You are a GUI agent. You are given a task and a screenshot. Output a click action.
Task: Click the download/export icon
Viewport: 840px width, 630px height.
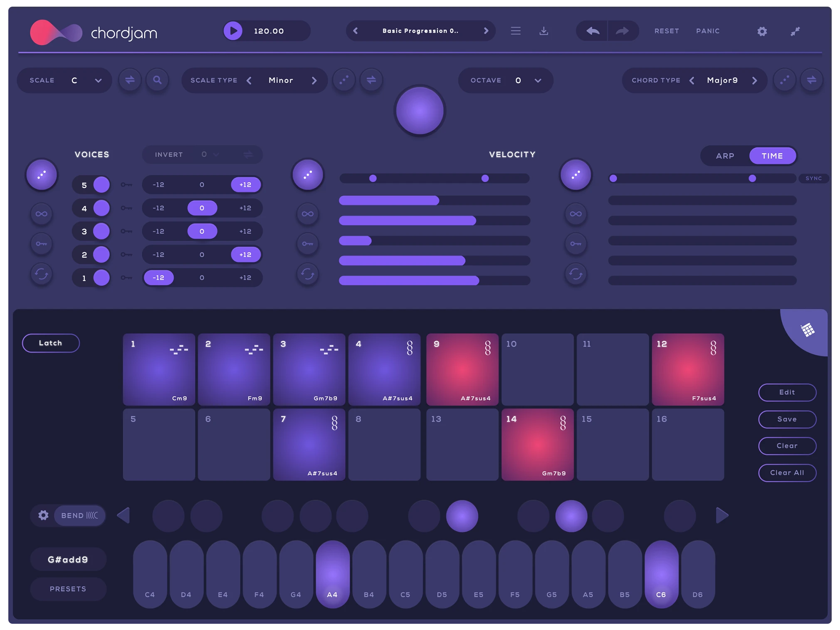click(544, 31)
